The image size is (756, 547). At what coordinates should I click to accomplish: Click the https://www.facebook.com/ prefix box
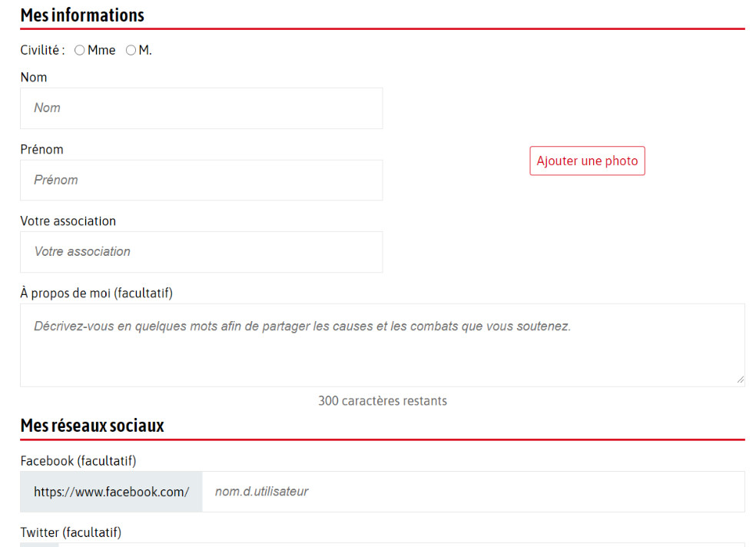111,492
